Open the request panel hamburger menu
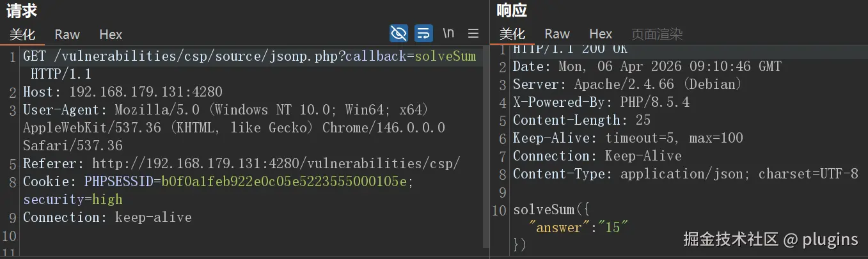This screenshot has height=259, width=868. coord(473,33)
